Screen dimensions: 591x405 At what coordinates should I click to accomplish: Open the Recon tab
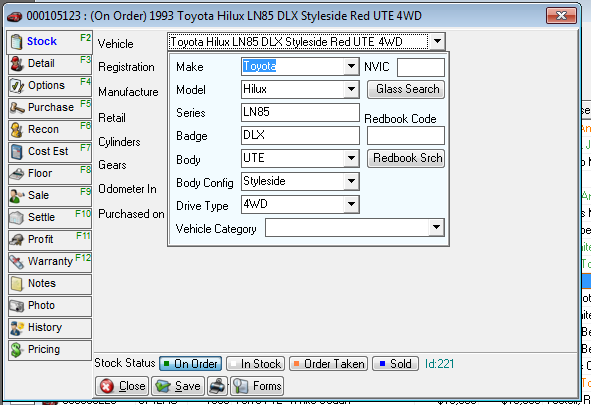pos(50,130)
